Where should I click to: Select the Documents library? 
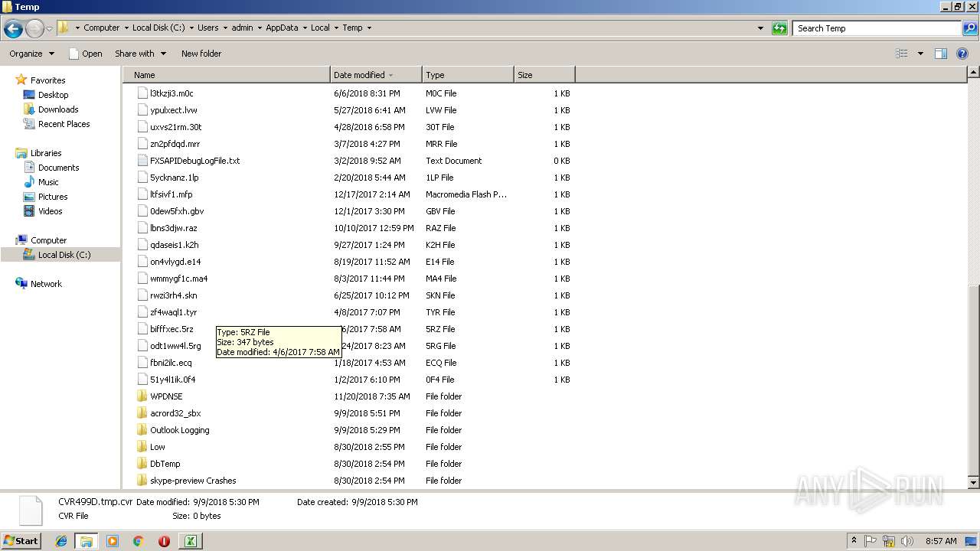[58, 168]
